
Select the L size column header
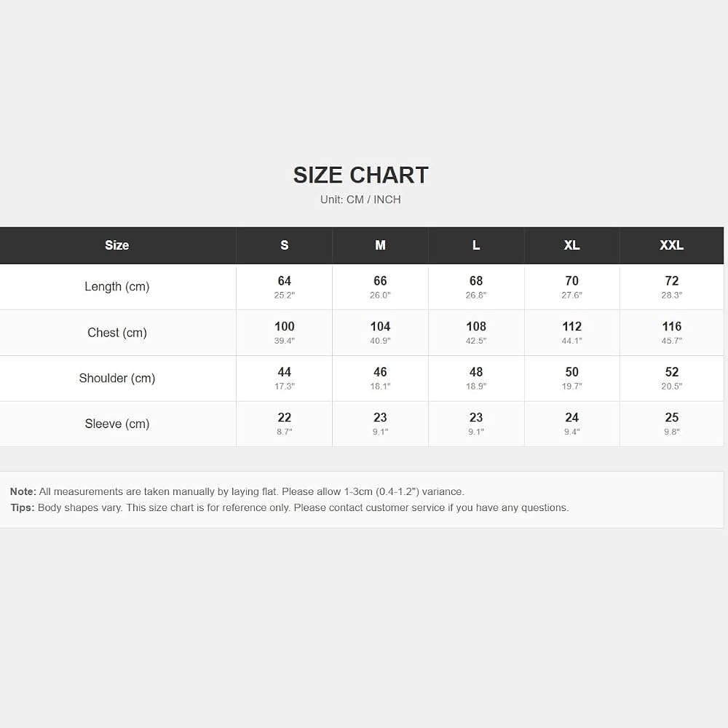tap(476, 245)
